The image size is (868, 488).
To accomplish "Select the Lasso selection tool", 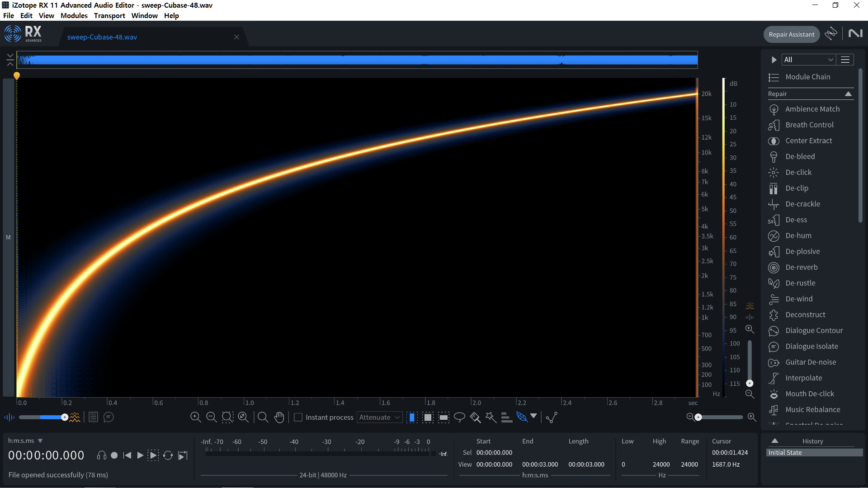I will tap(459, 417).
